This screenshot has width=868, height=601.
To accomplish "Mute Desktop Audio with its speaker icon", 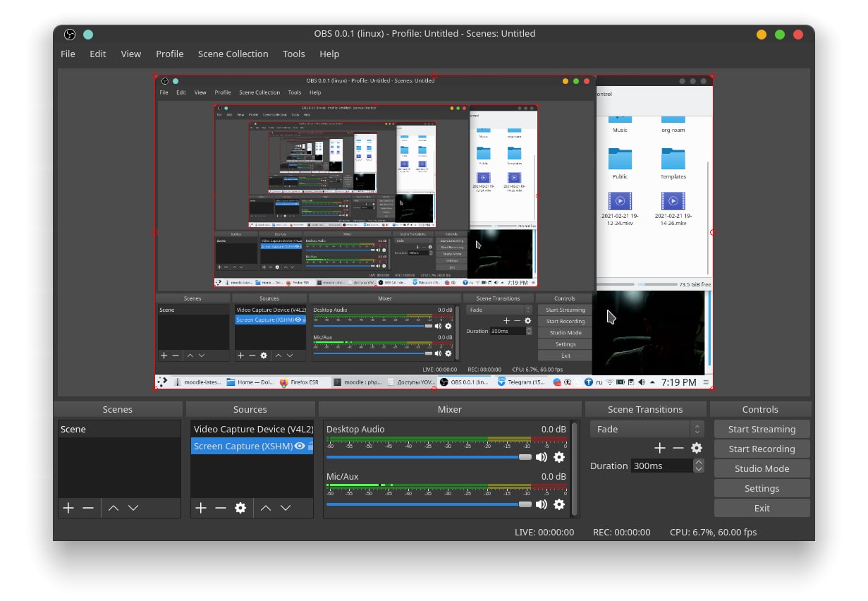I will click(542, 457).
